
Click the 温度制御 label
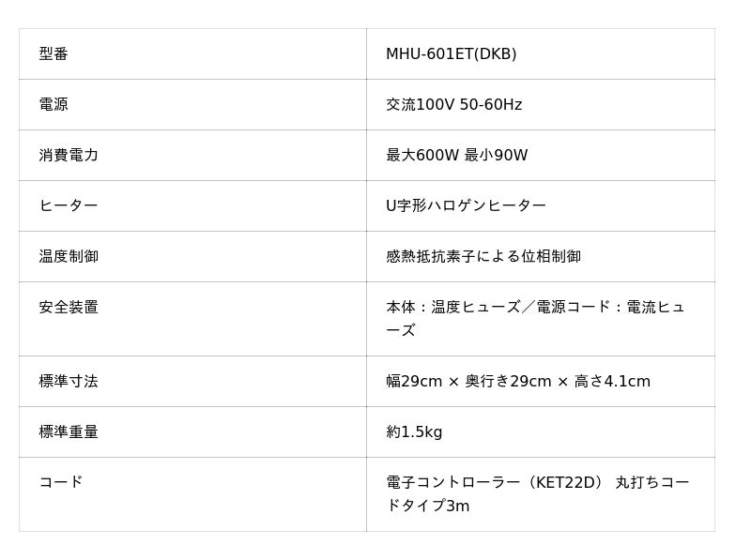pos(69,257)
